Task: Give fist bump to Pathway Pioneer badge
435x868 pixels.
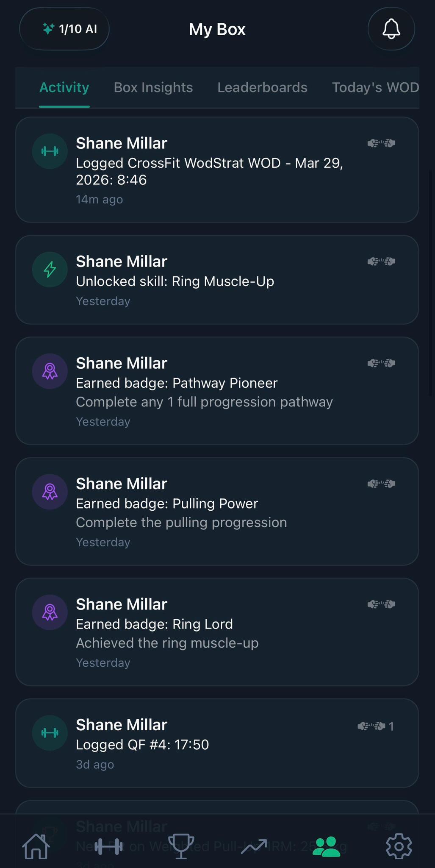Action: [381, 363]
